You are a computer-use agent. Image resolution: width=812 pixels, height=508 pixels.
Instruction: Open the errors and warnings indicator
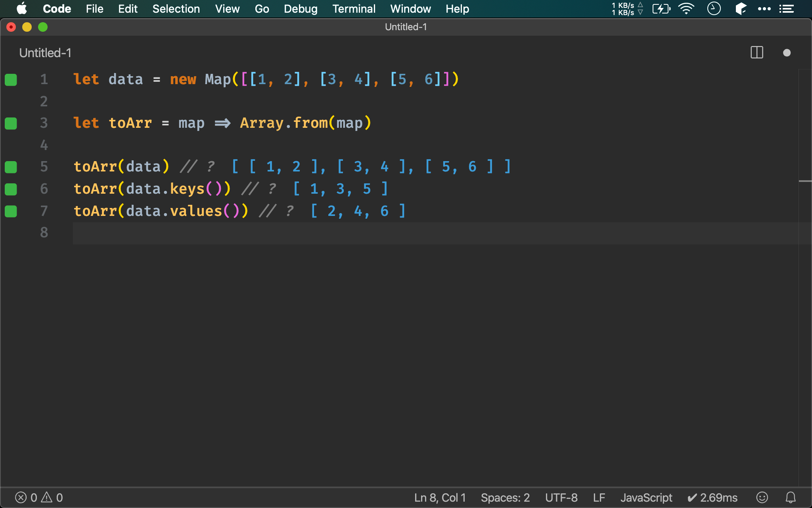[39, 497]
